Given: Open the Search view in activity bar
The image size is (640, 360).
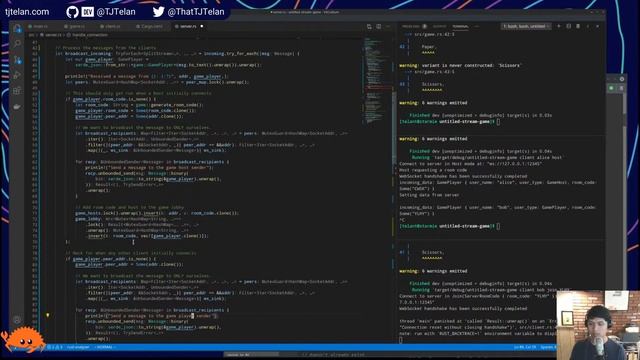Looking at the screenshot, I should [17, 43].
